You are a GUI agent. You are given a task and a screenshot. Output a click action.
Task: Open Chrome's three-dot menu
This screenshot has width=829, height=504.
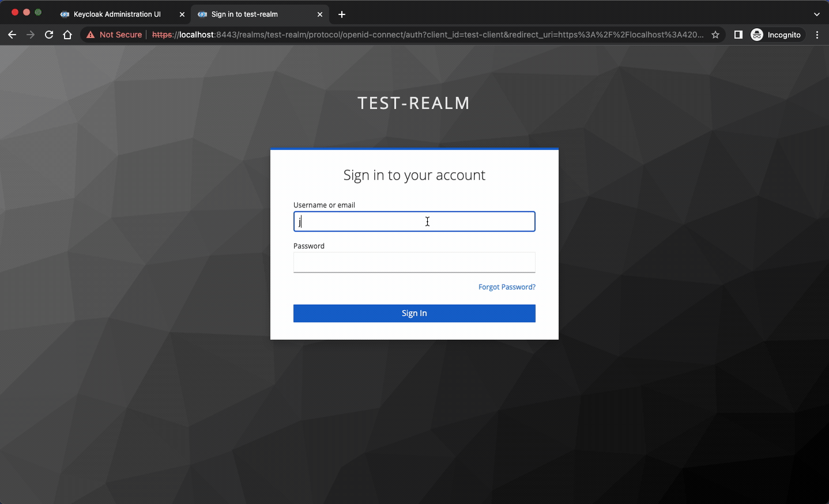click(817, 35)
